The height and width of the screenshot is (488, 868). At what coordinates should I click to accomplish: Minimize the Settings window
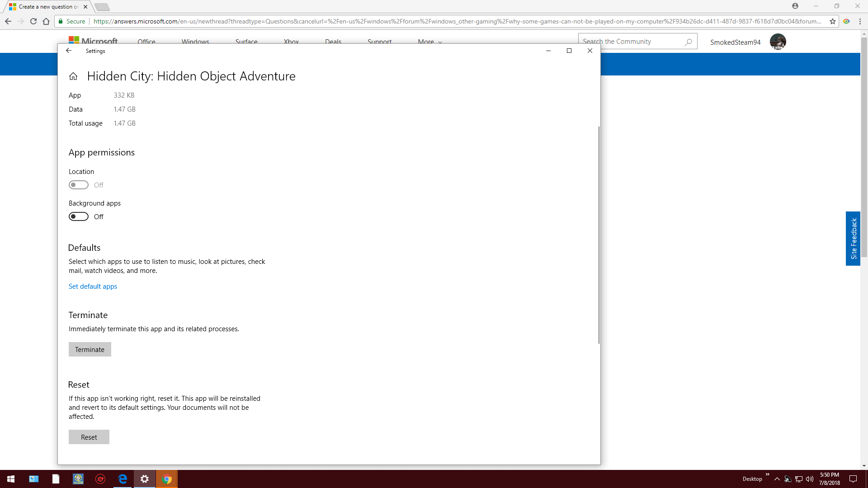[548, 51]
